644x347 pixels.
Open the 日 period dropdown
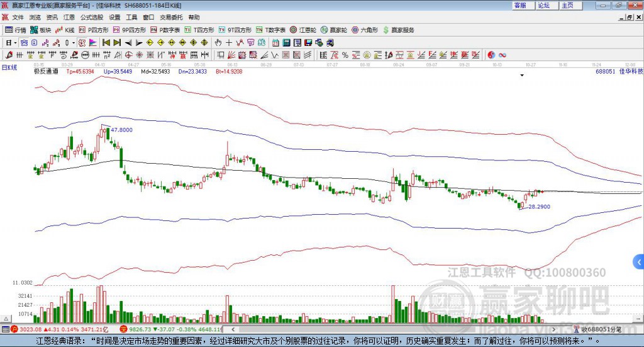coord(11,43)
